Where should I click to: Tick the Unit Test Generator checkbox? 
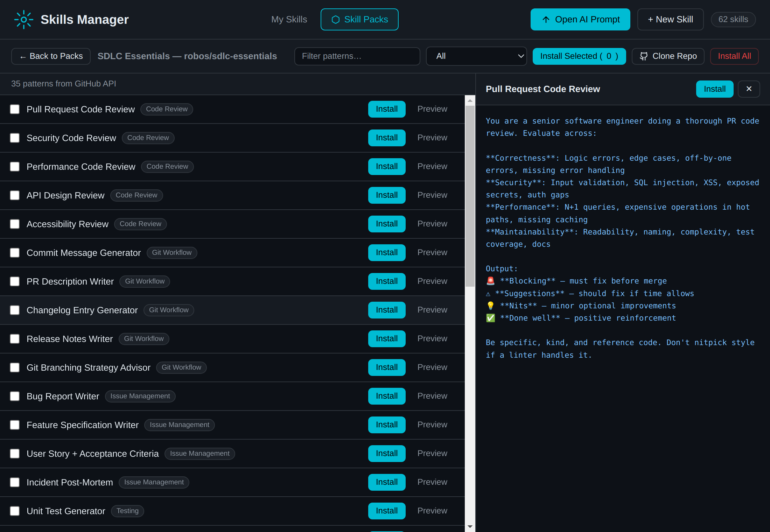tap(15, 511)
